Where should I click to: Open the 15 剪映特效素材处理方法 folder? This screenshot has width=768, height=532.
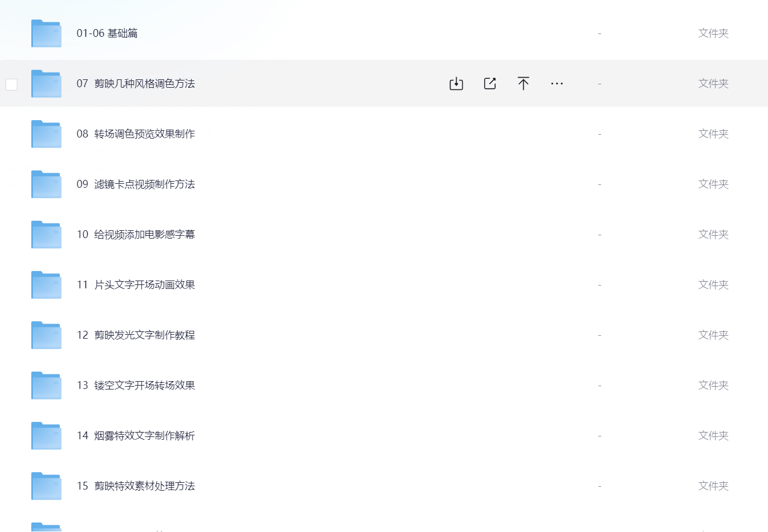136,486
